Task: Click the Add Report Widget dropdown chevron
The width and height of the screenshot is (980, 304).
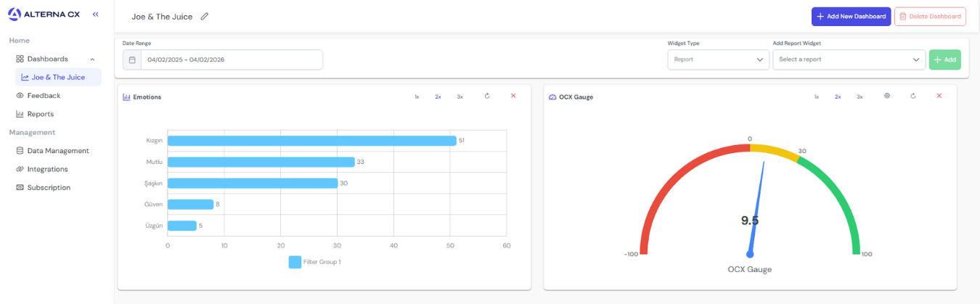Action: (x=916, y=59)
